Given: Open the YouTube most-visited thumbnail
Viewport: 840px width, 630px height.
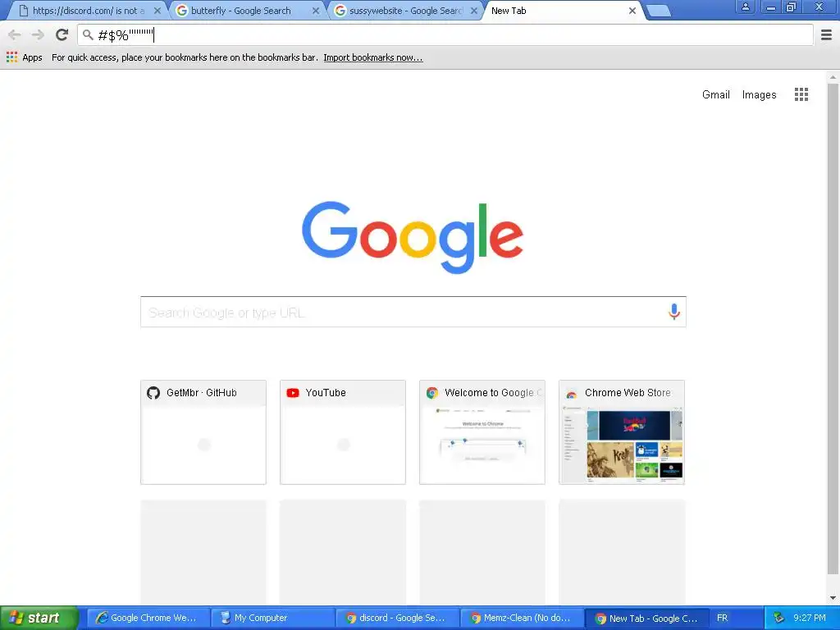Looking at the screenshot, I should coord(343,432).
